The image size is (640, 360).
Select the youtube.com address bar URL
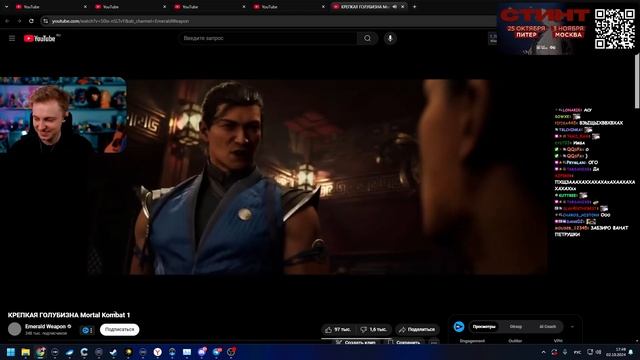click(x=120, y=21)
